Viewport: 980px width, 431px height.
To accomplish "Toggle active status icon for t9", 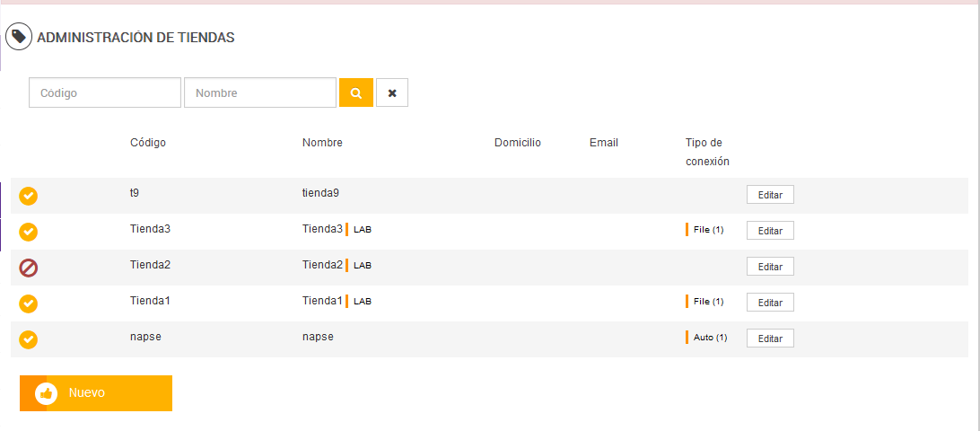I will point(29,196).
